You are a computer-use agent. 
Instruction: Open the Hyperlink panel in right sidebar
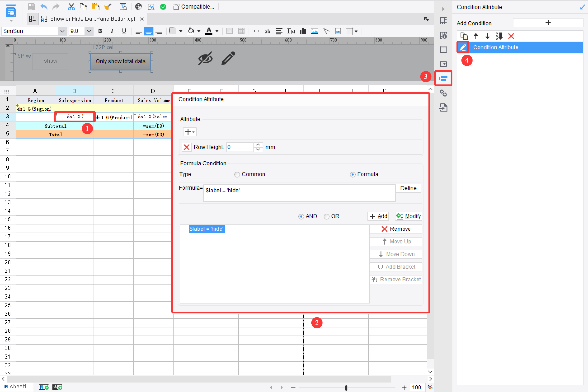tap(443, 93)
